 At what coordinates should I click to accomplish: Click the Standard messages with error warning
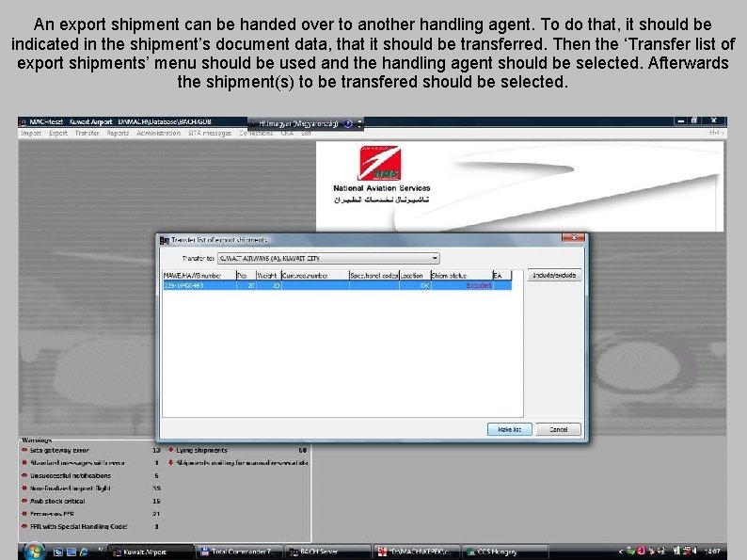(x=78, y=463)
